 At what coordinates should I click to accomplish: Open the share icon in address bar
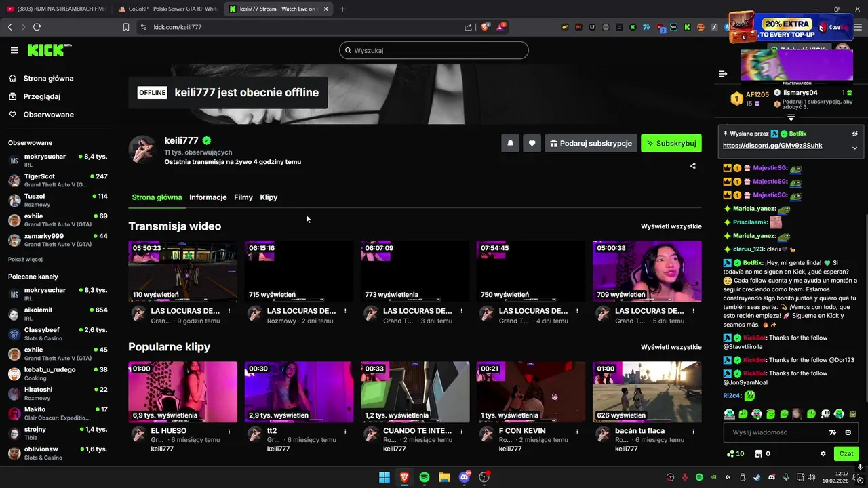468,27
